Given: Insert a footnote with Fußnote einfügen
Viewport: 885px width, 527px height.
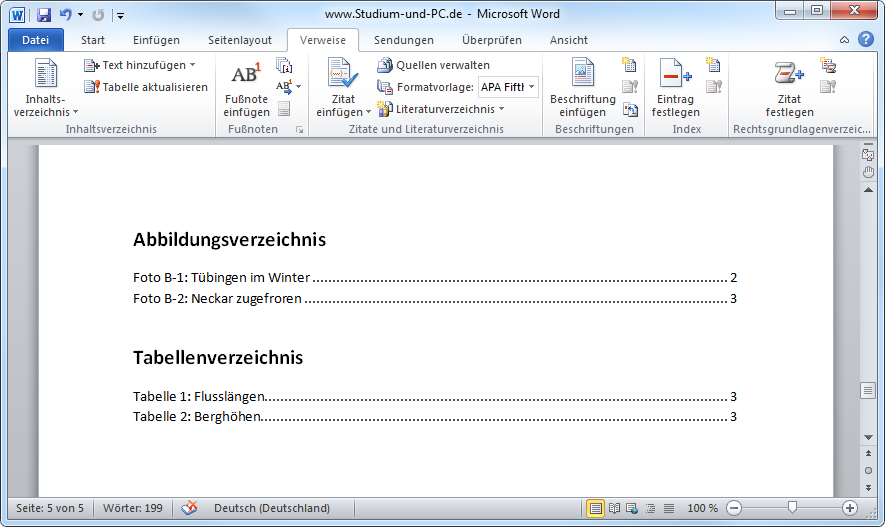Looking at the screenshot, I should click(246, 89).
